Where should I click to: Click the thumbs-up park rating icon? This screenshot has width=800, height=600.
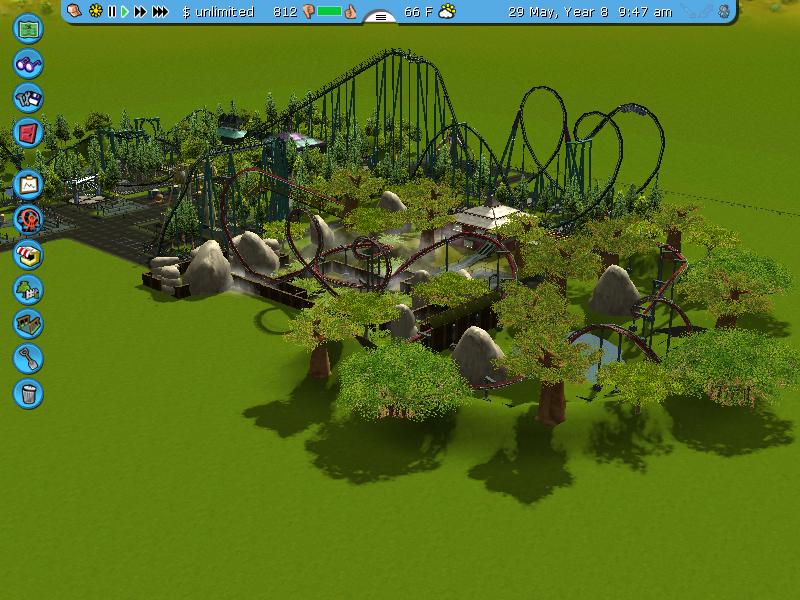point(350,11)
